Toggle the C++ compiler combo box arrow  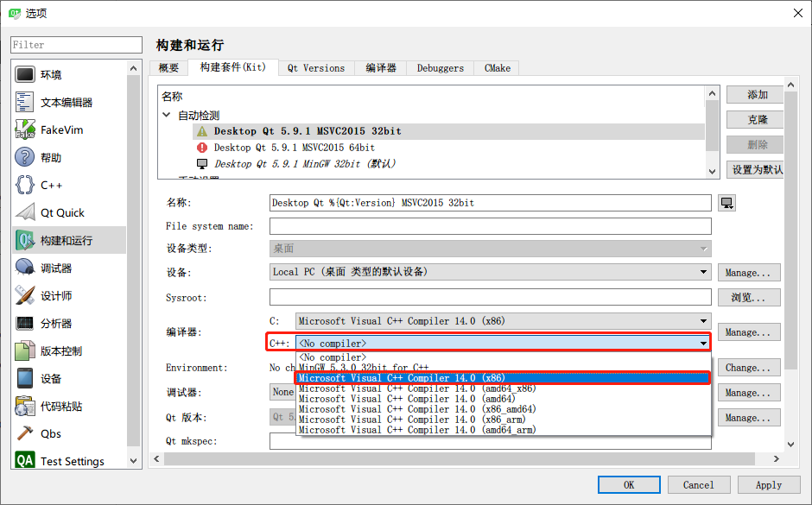703,343
